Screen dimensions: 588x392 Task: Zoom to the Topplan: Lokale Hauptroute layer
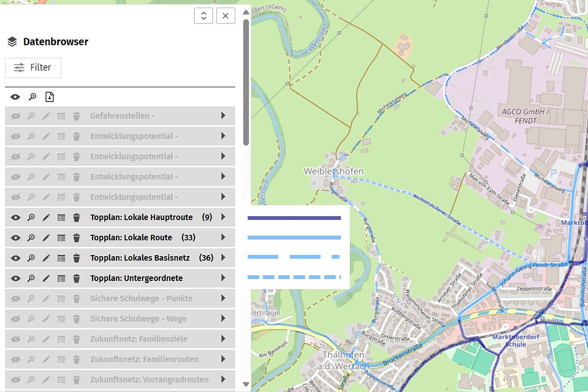click(31, 218)
